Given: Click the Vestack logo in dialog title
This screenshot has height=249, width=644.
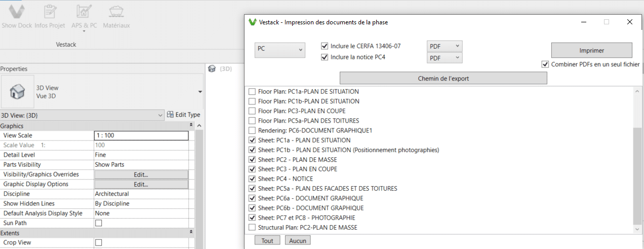Looking at the screenshot, I should (x=253, y=22).
